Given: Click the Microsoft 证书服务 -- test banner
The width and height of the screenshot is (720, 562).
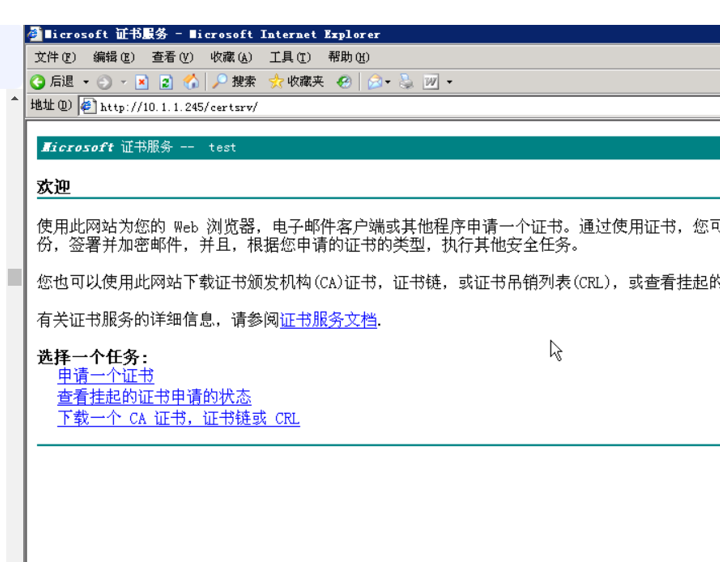Looking at the screenshot, I should (378, 147).
